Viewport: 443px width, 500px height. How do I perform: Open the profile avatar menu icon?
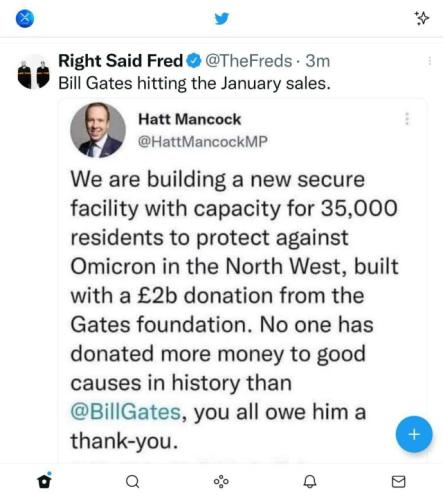coord(25,18)
